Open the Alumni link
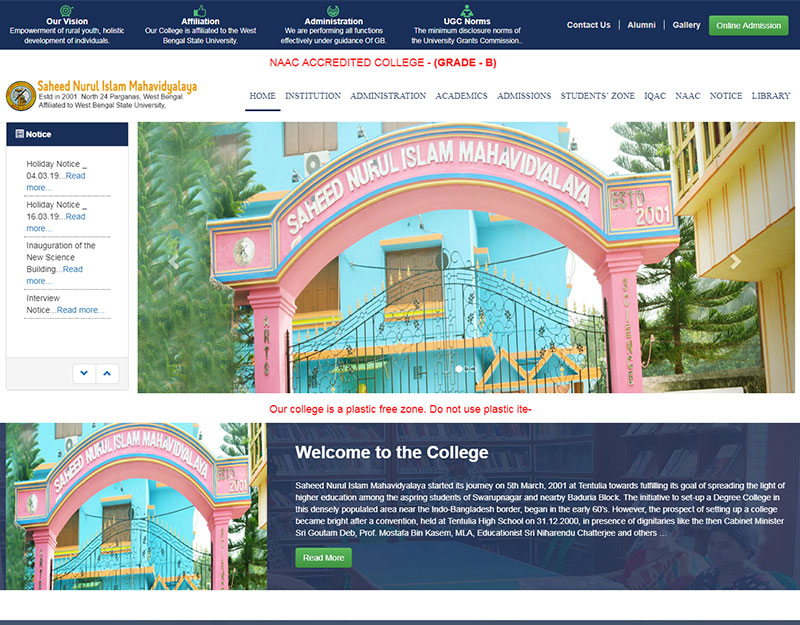Image resolution: width=800 pixels, height=625 pixels. [641, 24]
